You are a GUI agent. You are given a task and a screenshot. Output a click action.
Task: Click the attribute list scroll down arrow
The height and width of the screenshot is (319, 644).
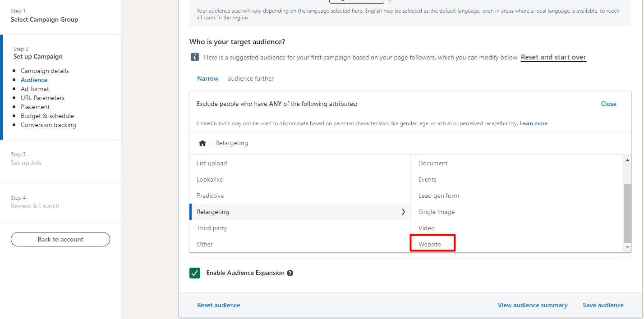pyautogui.click(x=627, y=247)
